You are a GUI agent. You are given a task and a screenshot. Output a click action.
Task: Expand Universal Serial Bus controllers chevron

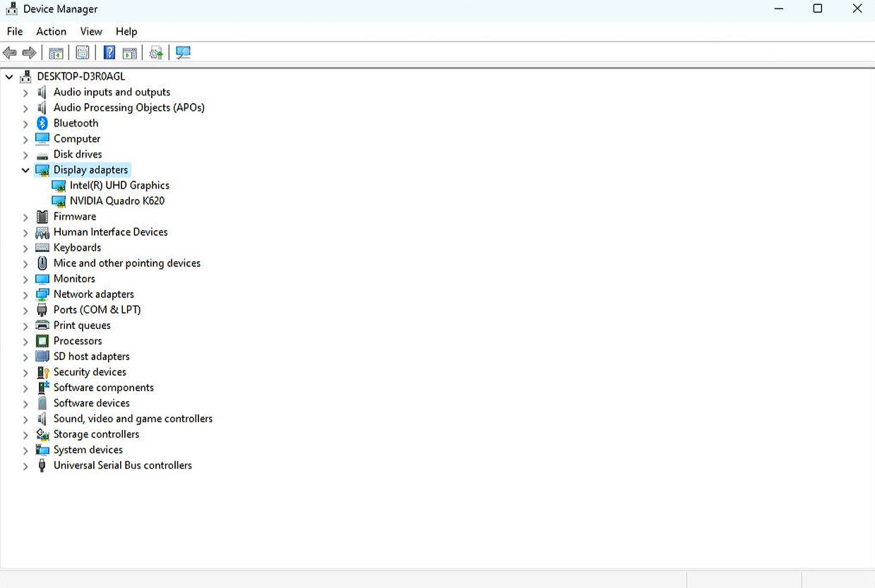(x=25, y=465)
